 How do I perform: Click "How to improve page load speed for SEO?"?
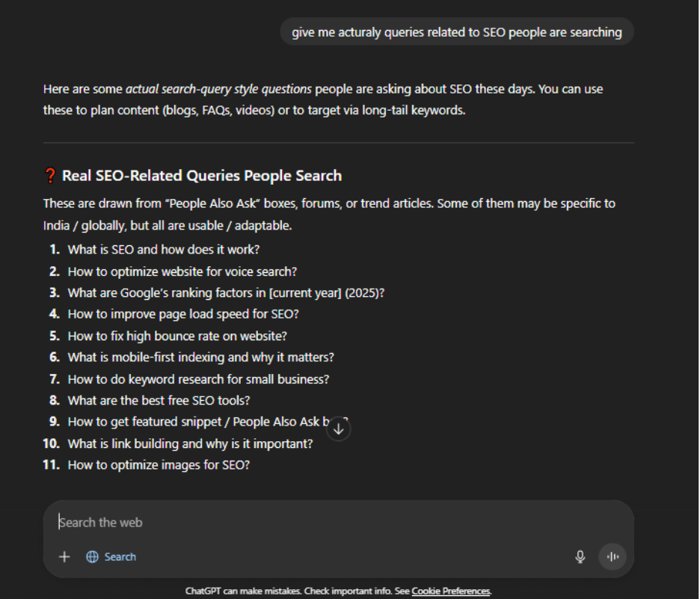[185, 314]
